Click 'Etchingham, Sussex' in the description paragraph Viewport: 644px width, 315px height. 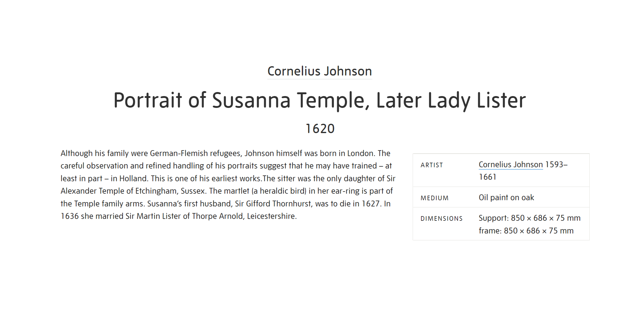point(170,191)
